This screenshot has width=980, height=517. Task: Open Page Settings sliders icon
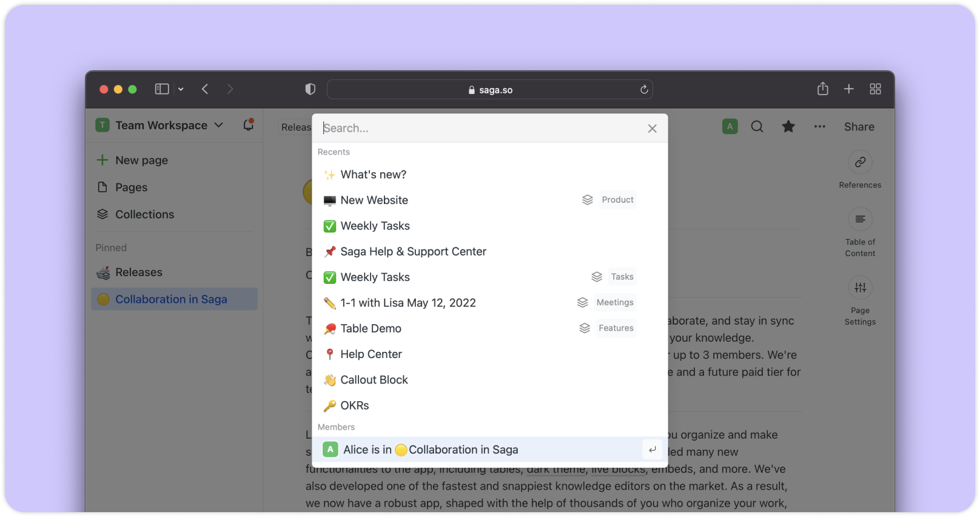coord(860,288)
